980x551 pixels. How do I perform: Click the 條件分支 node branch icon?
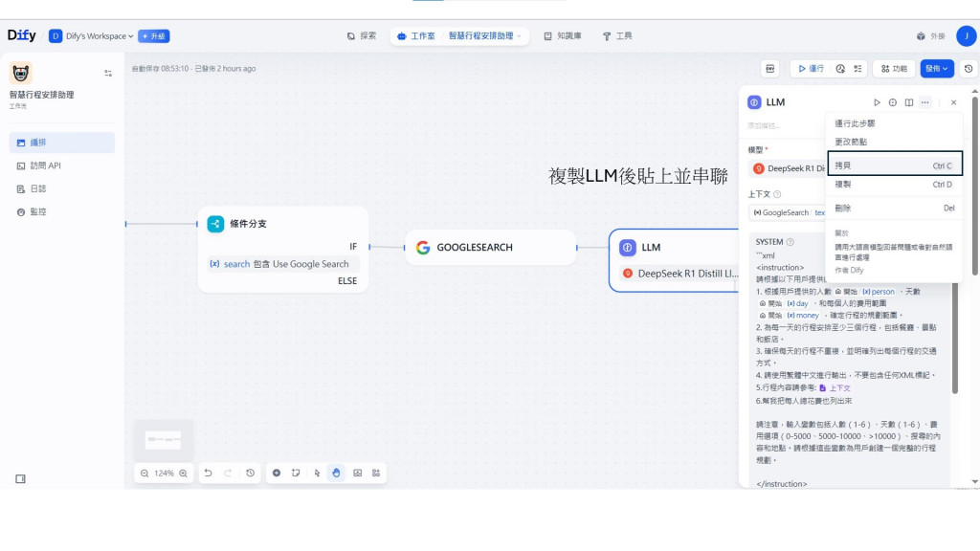[x=215, y=224]
